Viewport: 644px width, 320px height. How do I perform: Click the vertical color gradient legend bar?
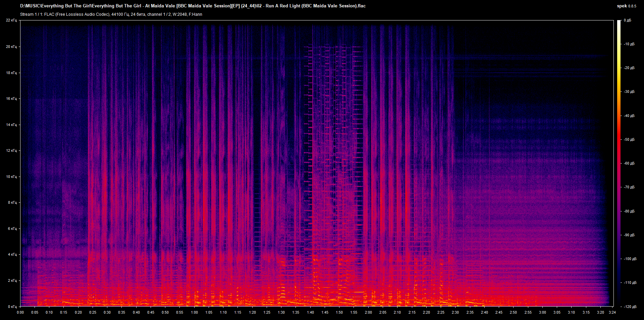click(619, 163)
